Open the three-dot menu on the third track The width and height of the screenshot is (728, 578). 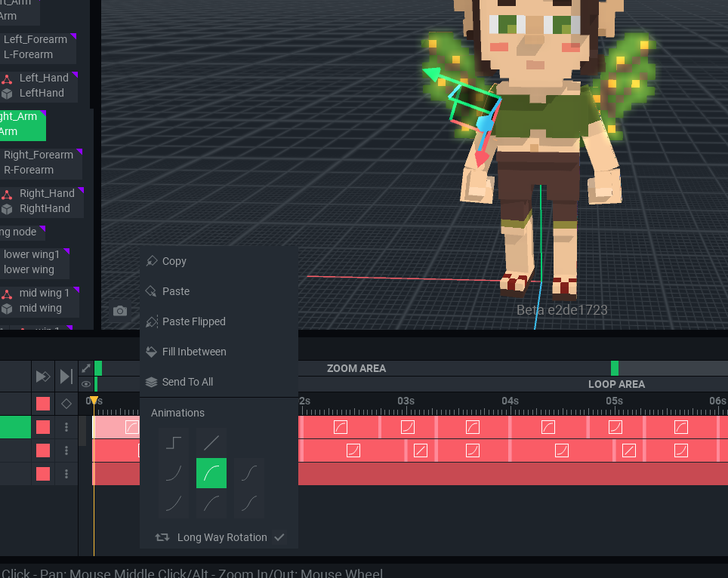66,474
